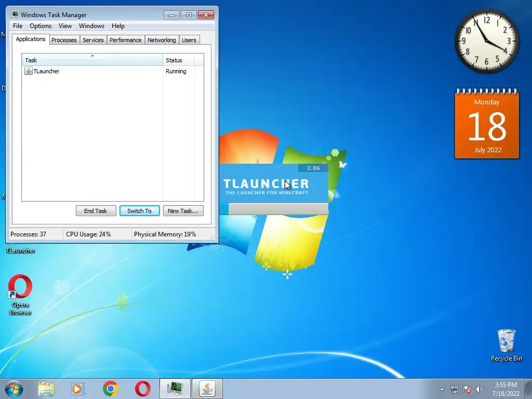
Task: Click the calendar gadget showing Monday 18
Action: click(487, 124)
